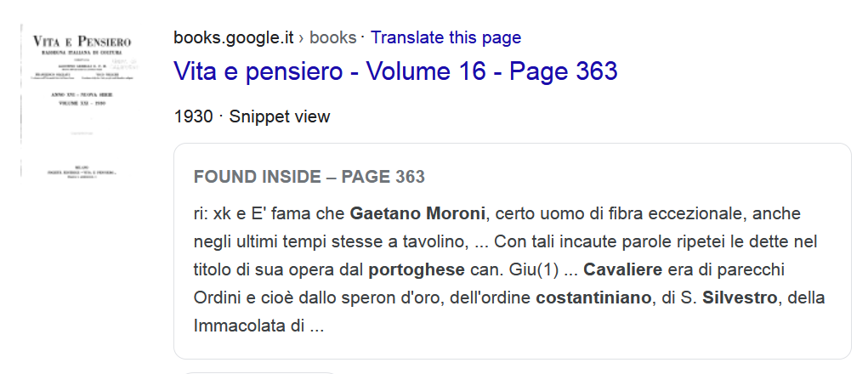Image resolution: width=868 pixels, height=374 pixels.
Task: Click the Translate this page link
Action: (445, 37)
